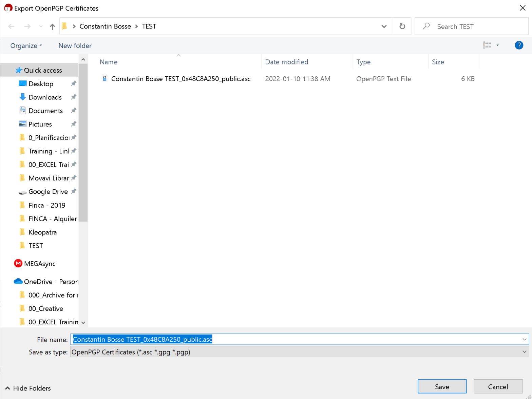Open the Training - Link folder
The width and height of the screenshot is (532, 399).
49,151
